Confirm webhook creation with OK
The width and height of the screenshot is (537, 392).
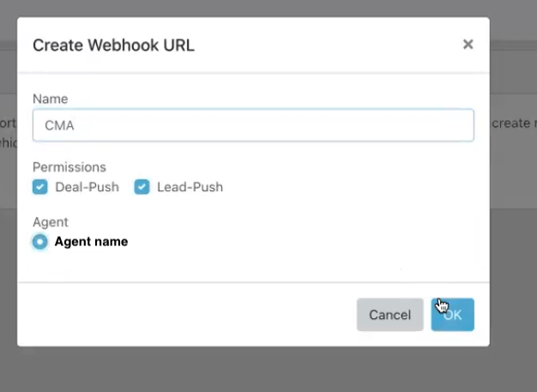453,315
